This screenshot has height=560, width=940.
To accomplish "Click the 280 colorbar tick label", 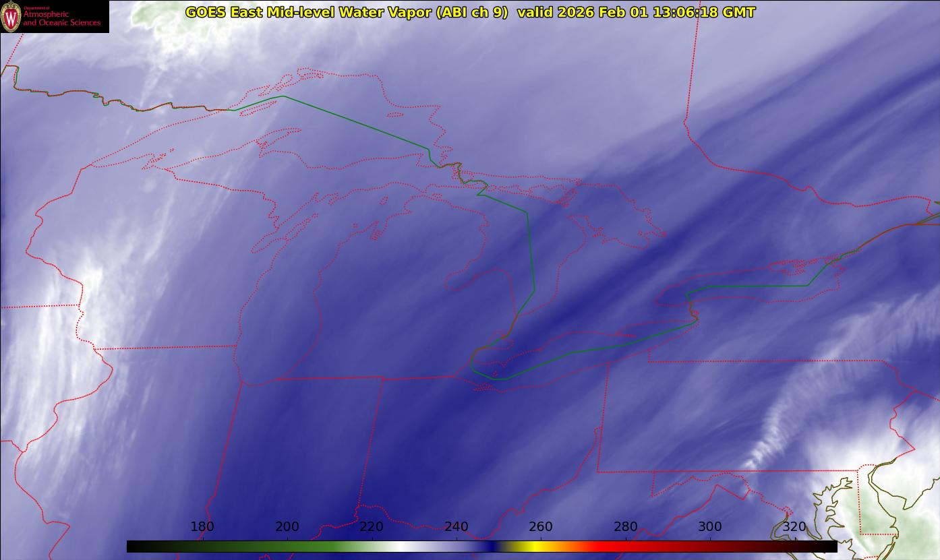I will pyautogui.click(x=626, y=527).
